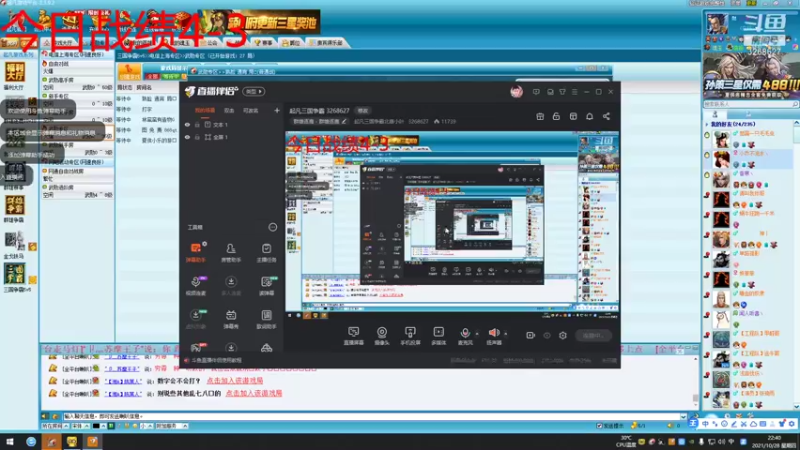800x450 pixels.
Task: Pick the green color swatch in chat toolbar
Action: pos(111,426)
